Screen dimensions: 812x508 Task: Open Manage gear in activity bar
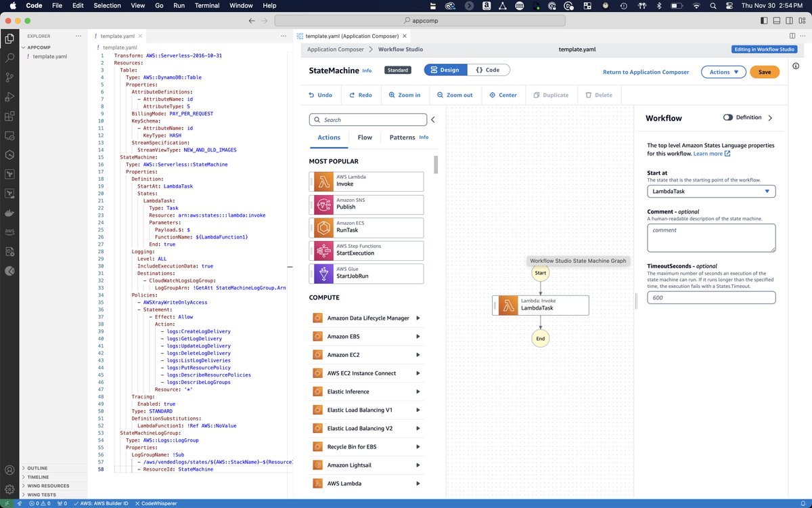(9, 489)
